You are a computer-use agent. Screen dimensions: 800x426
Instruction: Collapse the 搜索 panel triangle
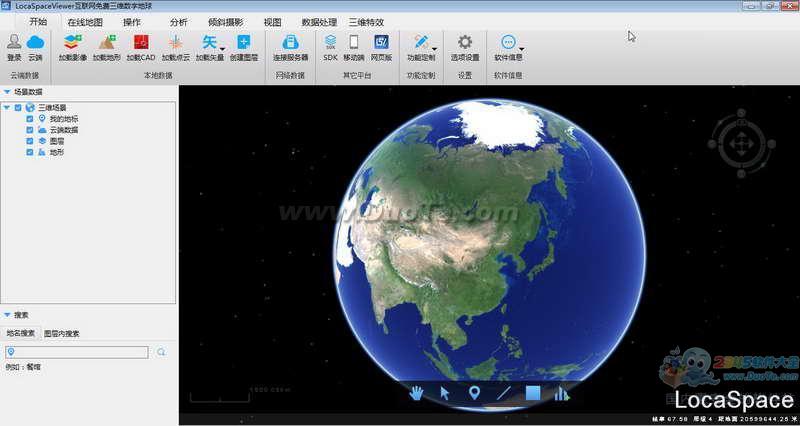(7, 315)
